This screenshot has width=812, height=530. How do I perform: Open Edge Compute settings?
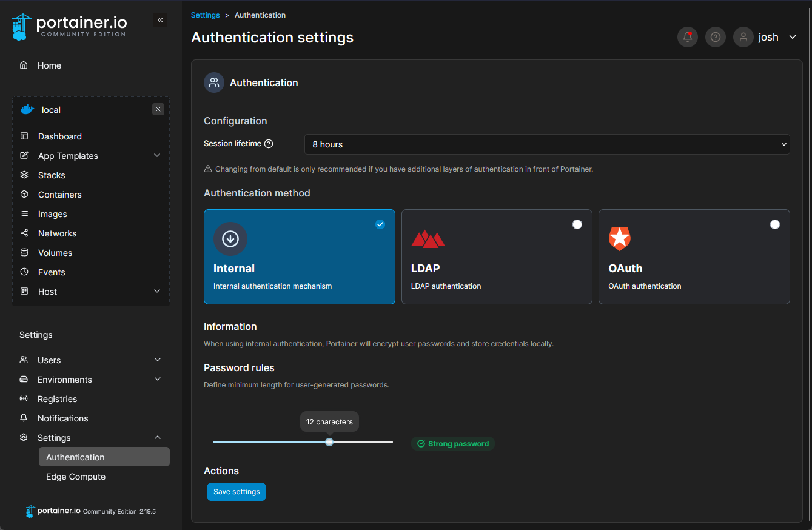76,477
